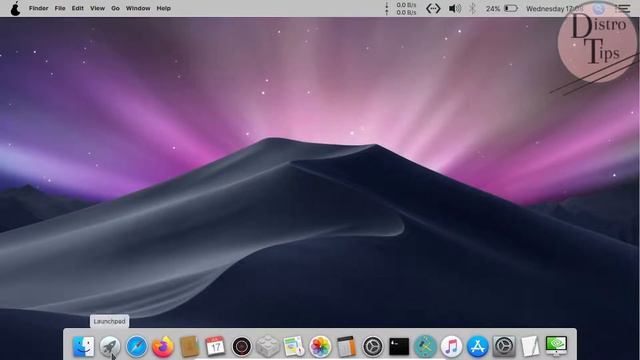Launch Terminal black window icon
640x360 pixels.
tap(399, 347)
